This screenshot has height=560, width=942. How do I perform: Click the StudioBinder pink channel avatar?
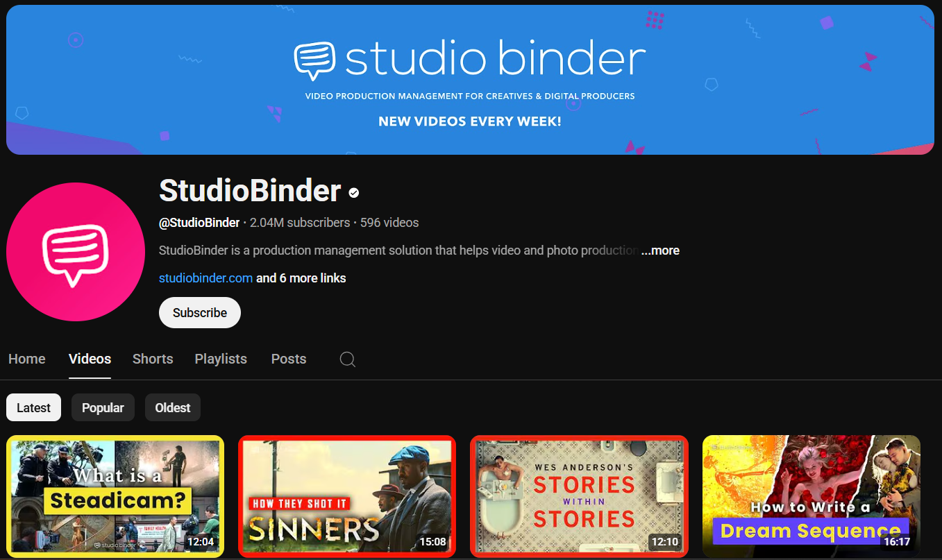coord(76,252)
